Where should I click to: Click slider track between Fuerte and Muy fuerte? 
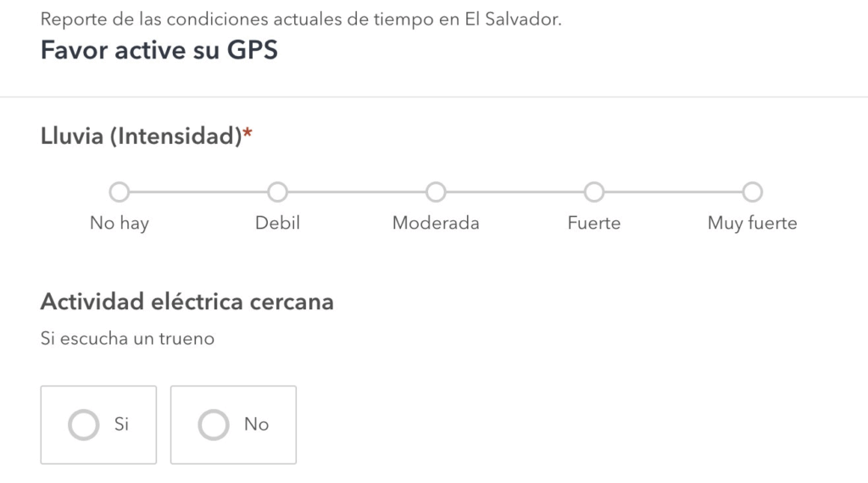point(673,192)
